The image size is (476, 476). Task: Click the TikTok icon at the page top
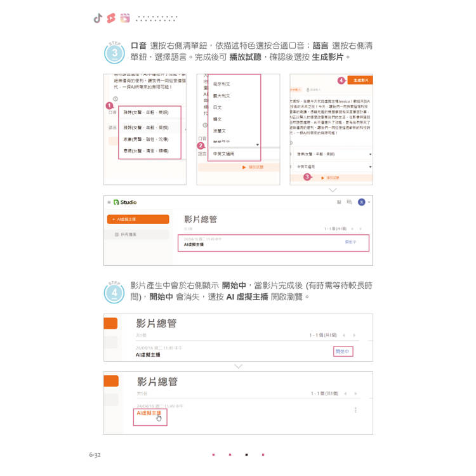coord(98,18)
